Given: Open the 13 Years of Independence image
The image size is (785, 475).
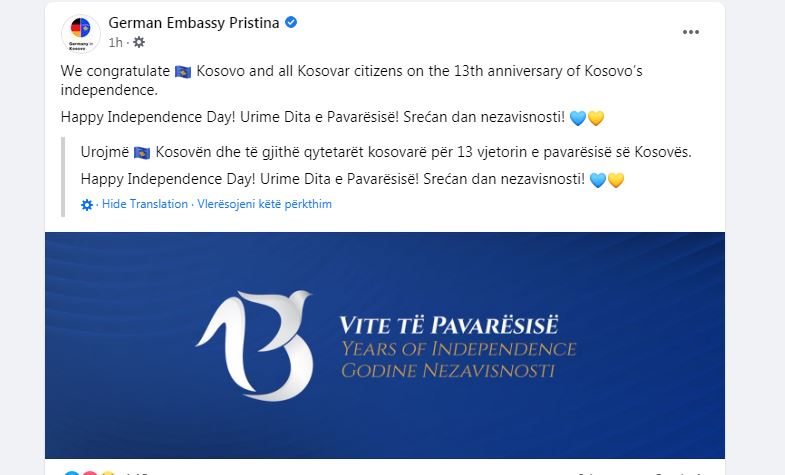Looking at the screenshot, I should point(385,345).
